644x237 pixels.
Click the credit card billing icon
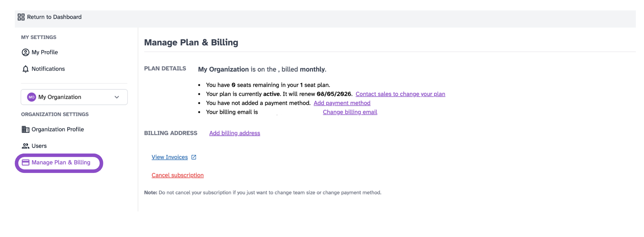point(25,163)
